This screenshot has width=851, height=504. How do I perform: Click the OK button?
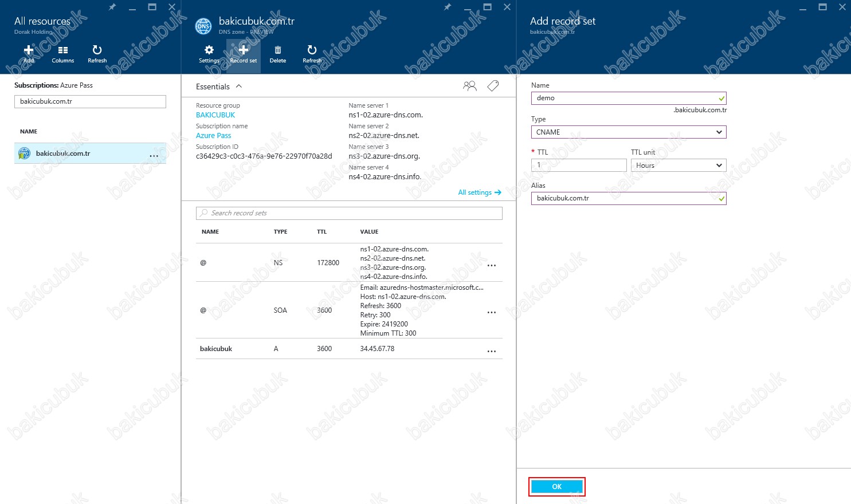point(557,487)
